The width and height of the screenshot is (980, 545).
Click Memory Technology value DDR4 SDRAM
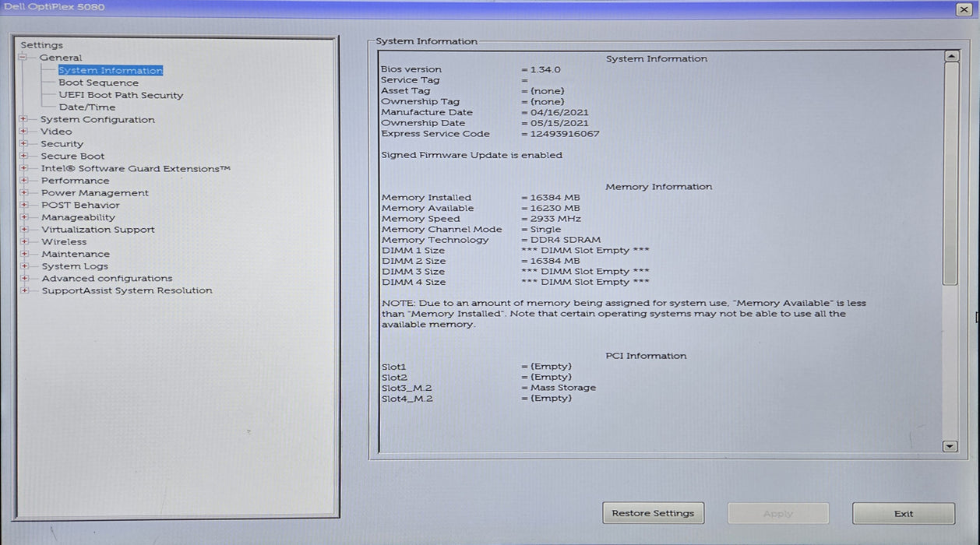565,240
